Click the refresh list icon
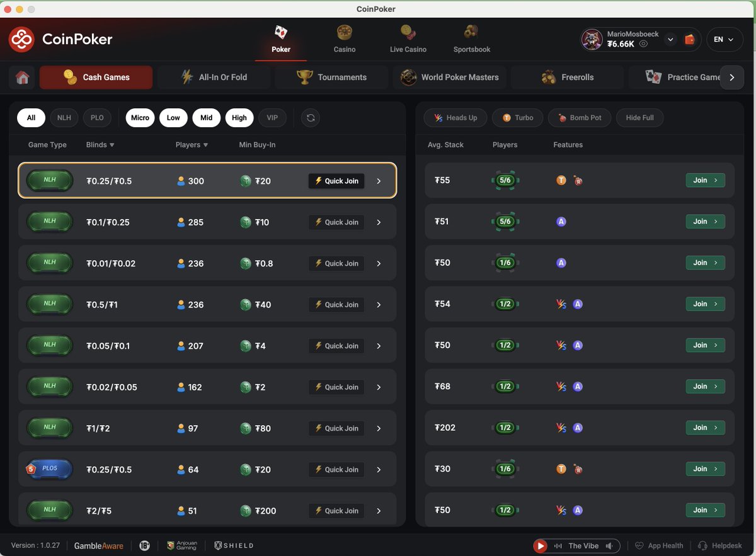 [x=310, y=118]
